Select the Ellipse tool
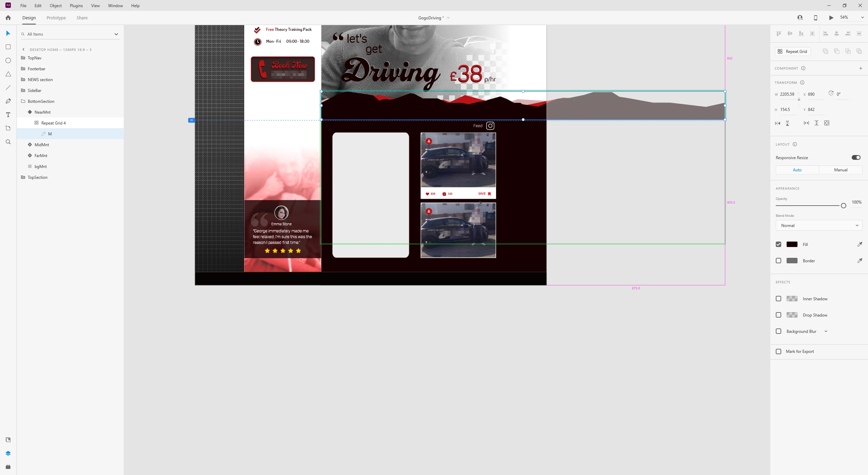 [x=8, y=60]
